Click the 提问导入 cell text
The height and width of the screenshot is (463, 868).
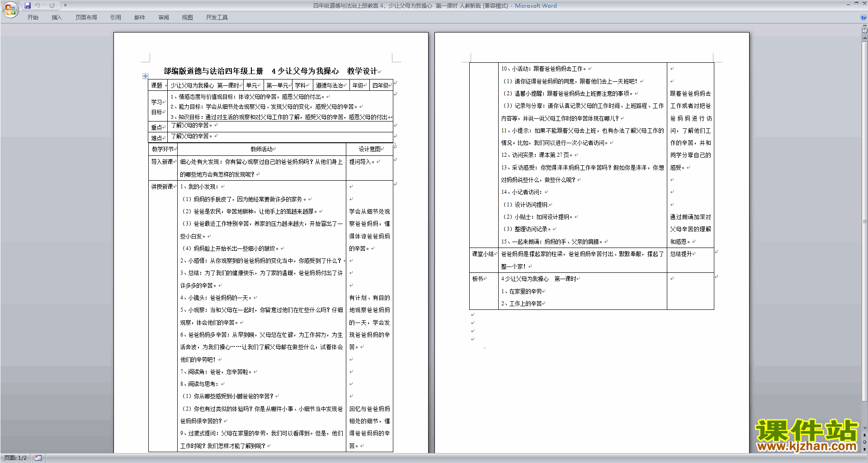(362, 162)
